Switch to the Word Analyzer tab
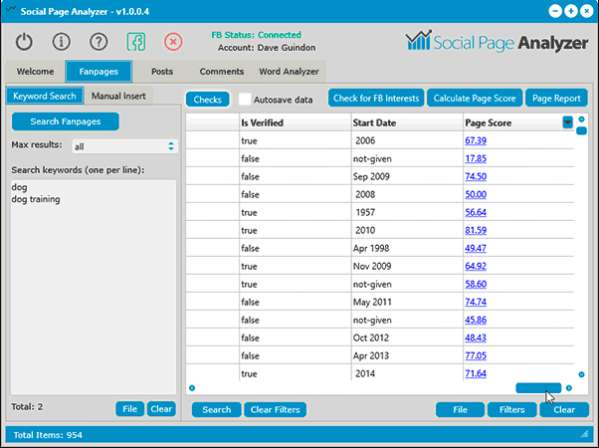The image size is (599, 448). pos(289,71)
